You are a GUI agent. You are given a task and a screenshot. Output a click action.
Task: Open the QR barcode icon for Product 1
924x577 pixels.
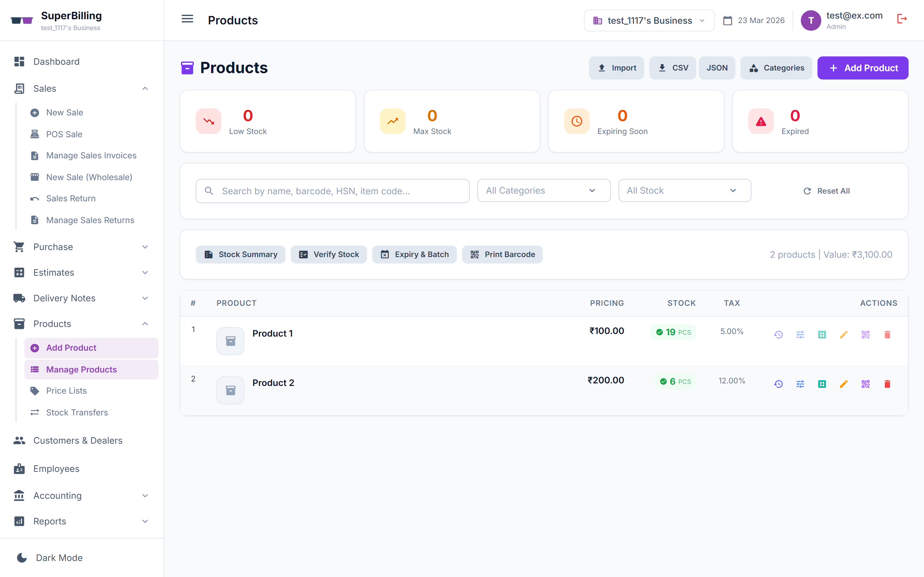pyautogui.click(x=866, y=335)
